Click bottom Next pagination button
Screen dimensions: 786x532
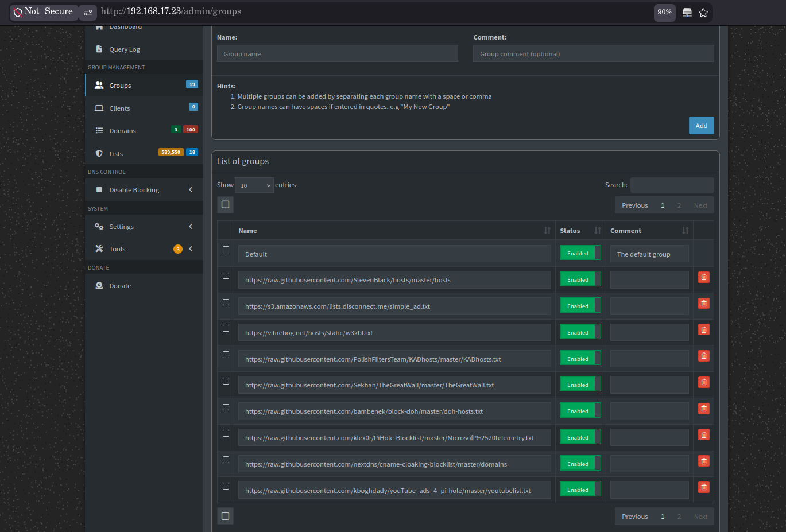click(x=700, y=517)
